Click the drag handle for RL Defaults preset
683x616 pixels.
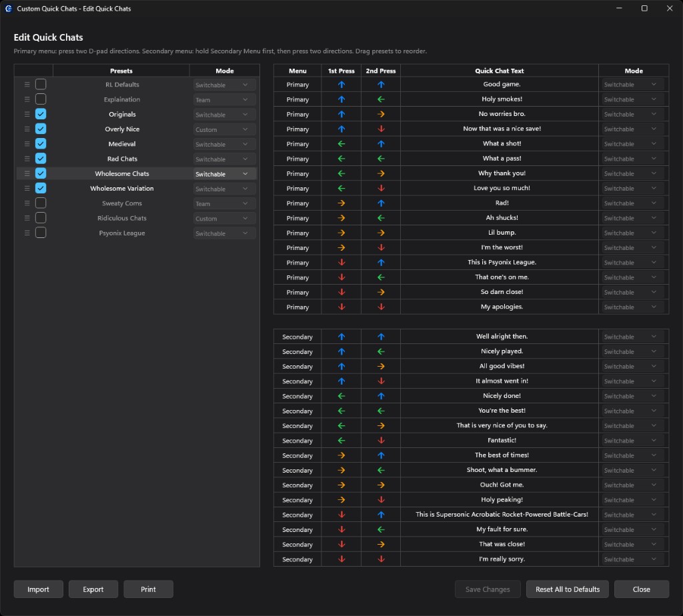point(27,85)
